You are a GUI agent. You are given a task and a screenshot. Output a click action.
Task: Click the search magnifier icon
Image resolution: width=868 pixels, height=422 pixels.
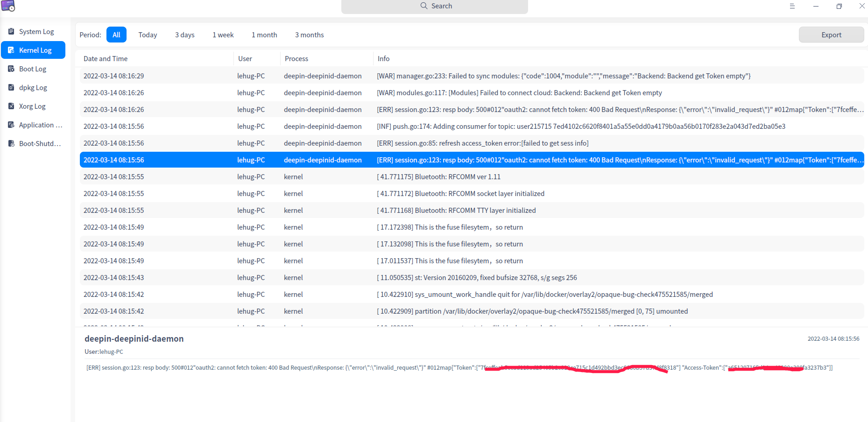click(x=423, y=6)
